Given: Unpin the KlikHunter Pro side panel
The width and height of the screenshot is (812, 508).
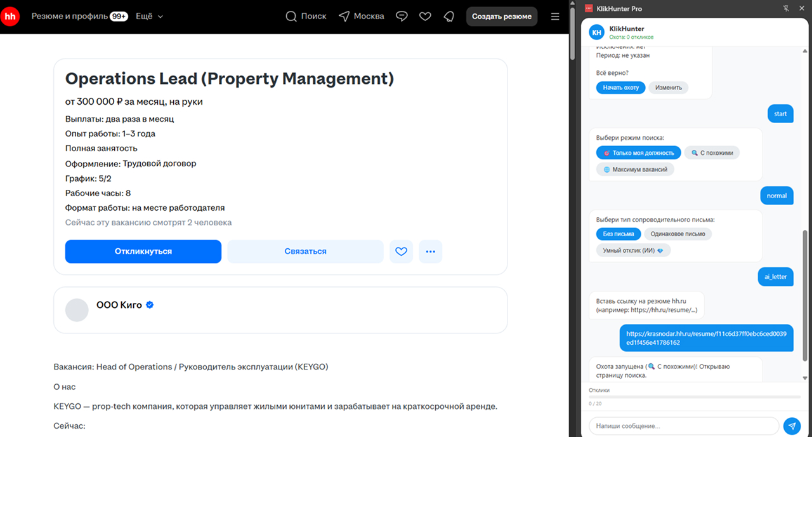Looking at the screenshot, I should (x=787, y=8).
